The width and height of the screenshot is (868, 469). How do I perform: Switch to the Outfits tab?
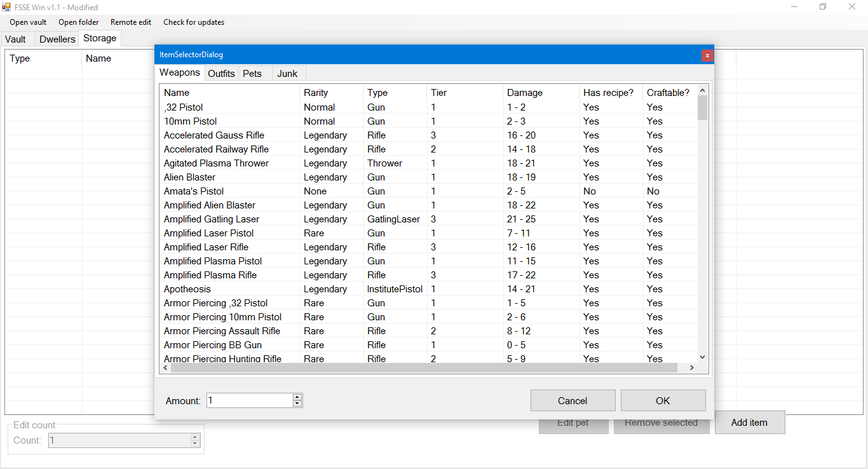click(x=222, y=74)
